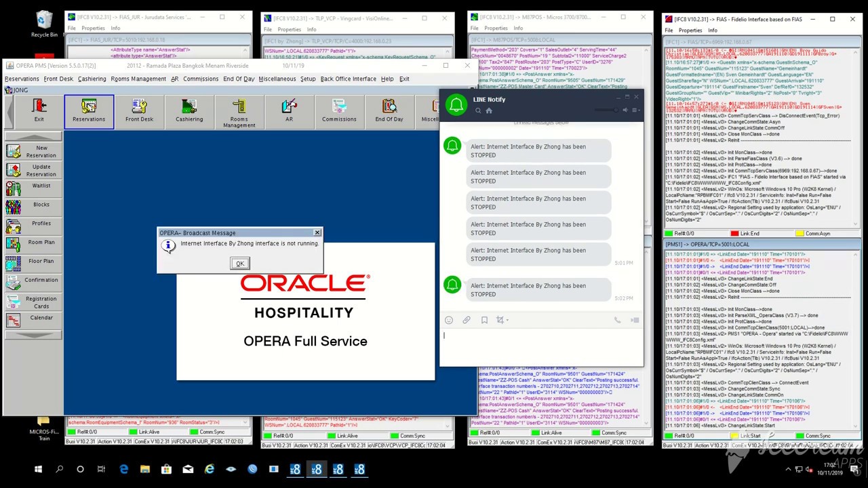Viewport: 868px width, 488px height.
Task: Mute LINE via the speaker icon
Action: 625,110
